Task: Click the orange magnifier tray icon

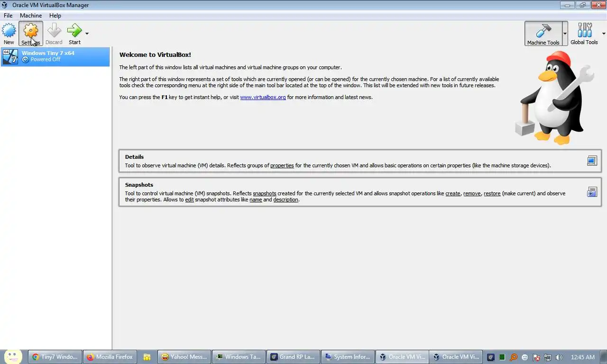Action: [x=514, y=357]
